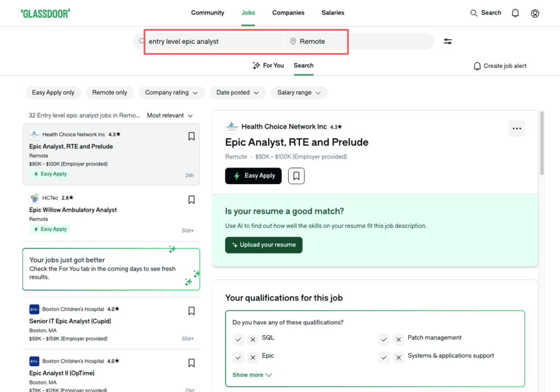Screen dimensions: 560x392
Task: Open the three-dot menu on the job details
Action: click(517, 128)
